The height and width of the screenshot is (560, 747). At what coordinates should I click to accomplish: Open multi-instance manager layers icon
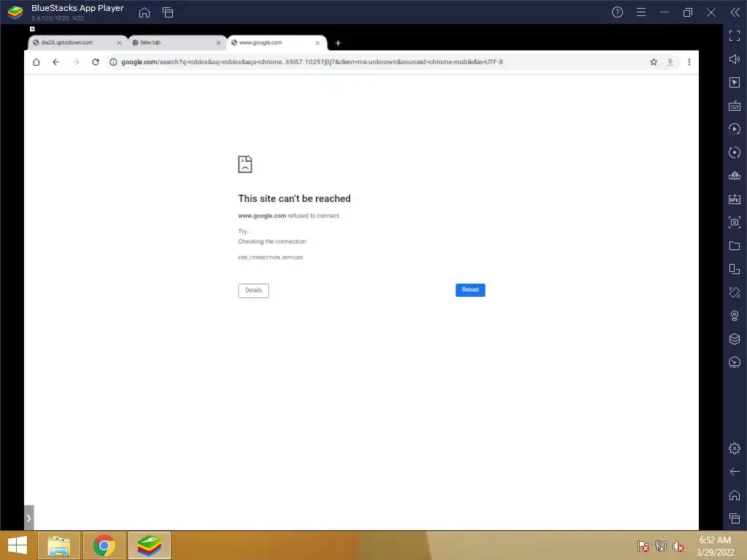(735, 339)
